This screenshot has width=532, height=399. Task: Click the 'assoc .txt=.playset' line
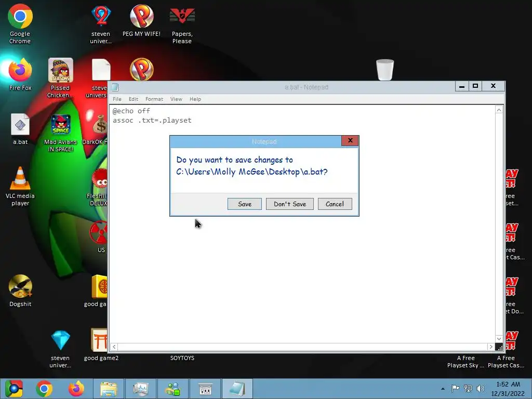pyautogui.click(x=152, y=121)
